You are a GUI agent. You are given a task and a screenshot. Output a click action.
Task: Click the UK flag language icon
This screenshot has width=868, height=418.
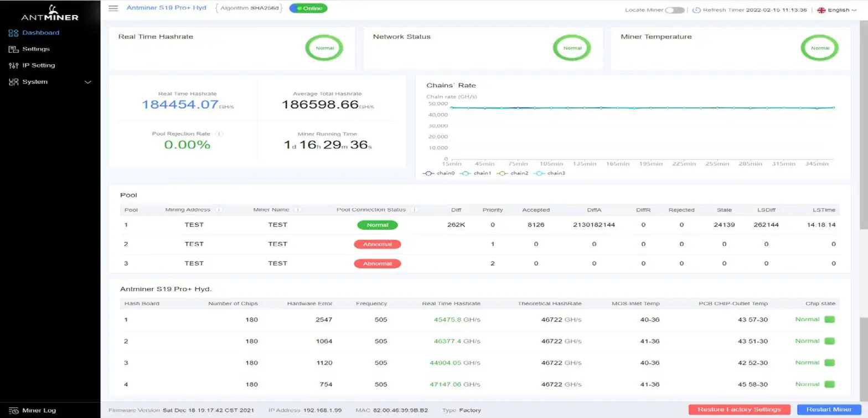821,10
